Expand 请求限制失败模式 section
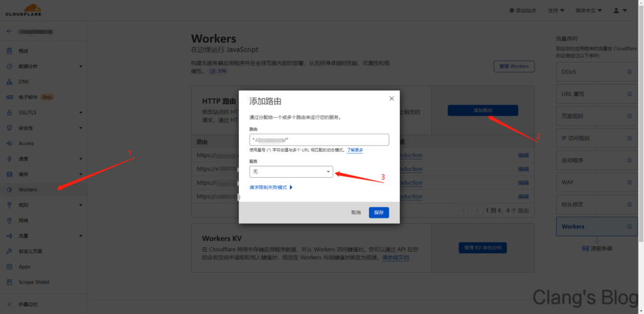Screen dimensions: 644x314 click(x=272, y=187)
